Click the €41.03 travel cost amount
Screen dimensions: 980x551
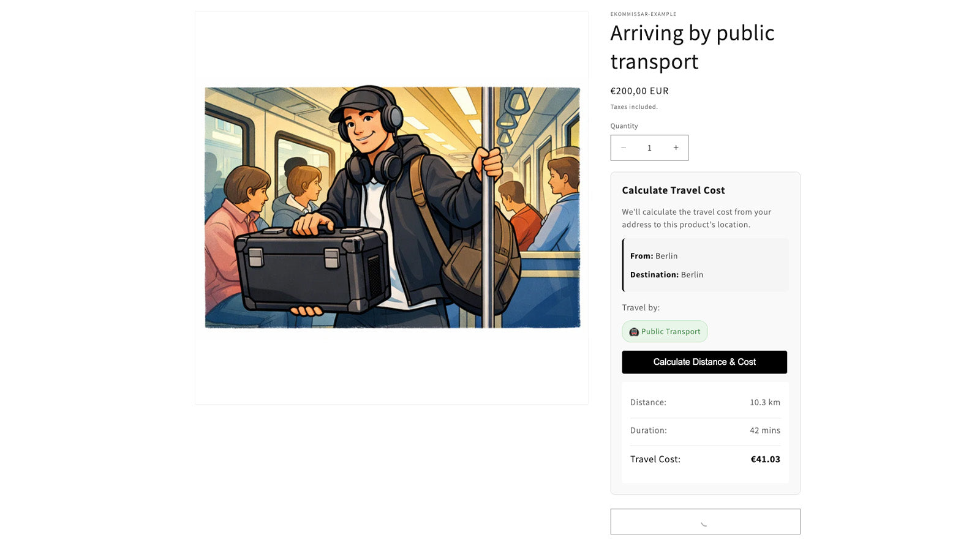[x=765, y=459]
